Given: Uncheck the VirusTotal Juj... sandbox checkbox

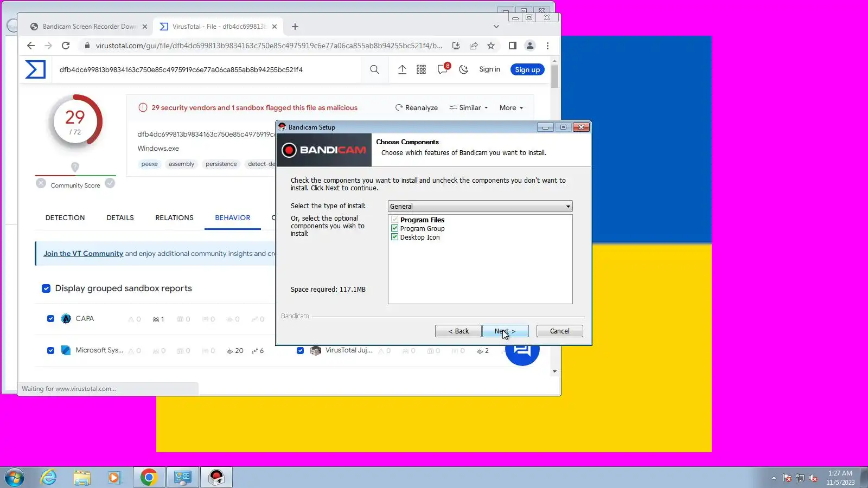Looking at the screenshot, I should pos(300,351).
